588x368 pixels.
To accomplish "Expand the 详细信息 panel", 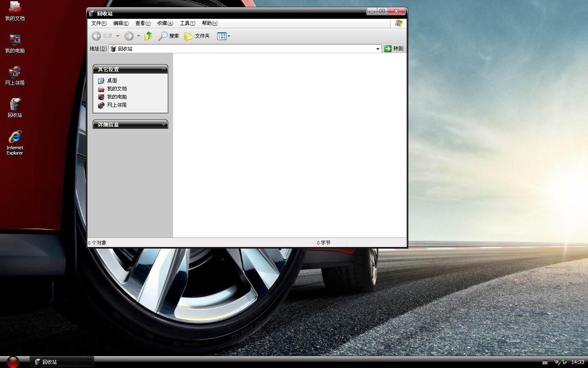I will click(x=163, y=124).
